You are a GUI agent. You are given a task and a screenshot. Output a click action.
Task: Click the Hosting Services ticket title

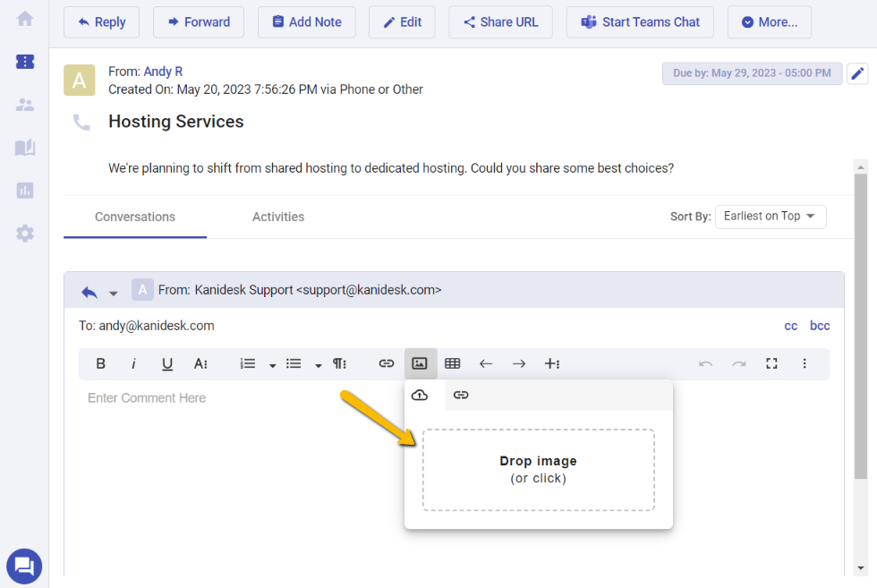pos(176,122)
